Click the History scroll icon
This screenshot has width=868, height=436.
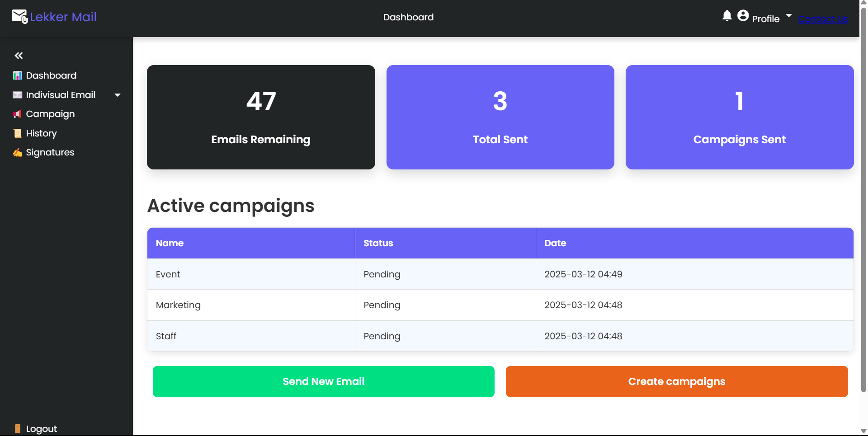(x=17, y=133)
